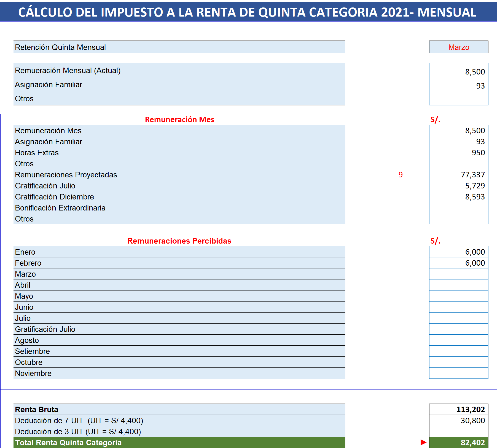Screen dimensions: 500x448
Task: Click the Total Renta Quinta Categoría value 82,402
Action: 458,442
